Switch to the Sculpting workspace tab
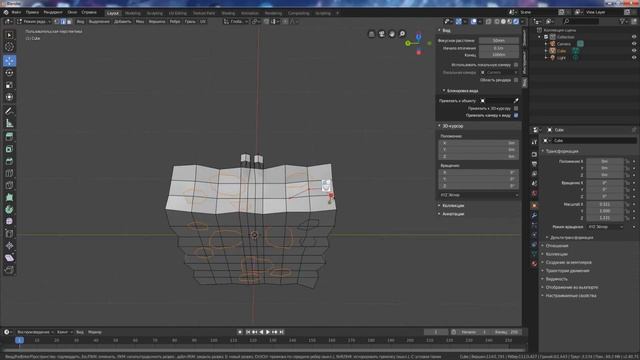Screen dimensions: 640x360 pos(155,13)
